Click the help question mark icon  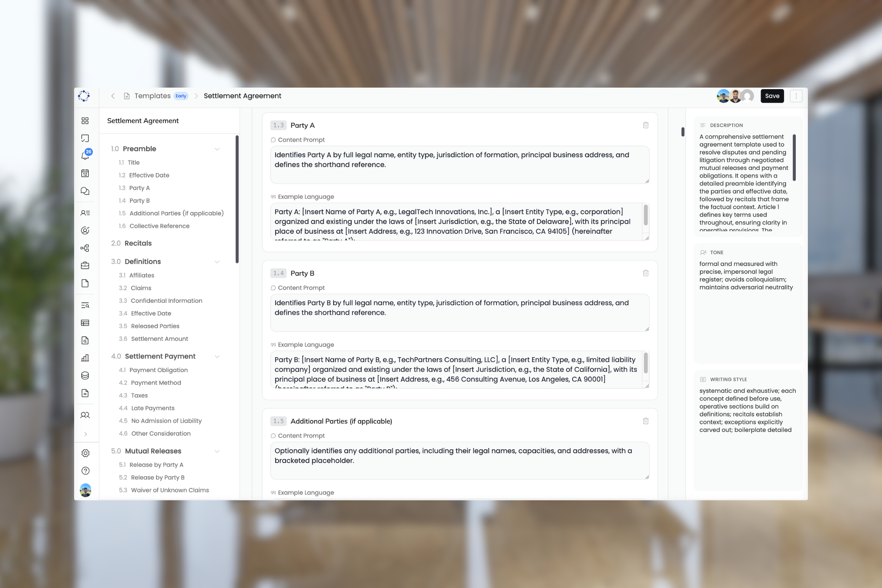pos(85,471)
